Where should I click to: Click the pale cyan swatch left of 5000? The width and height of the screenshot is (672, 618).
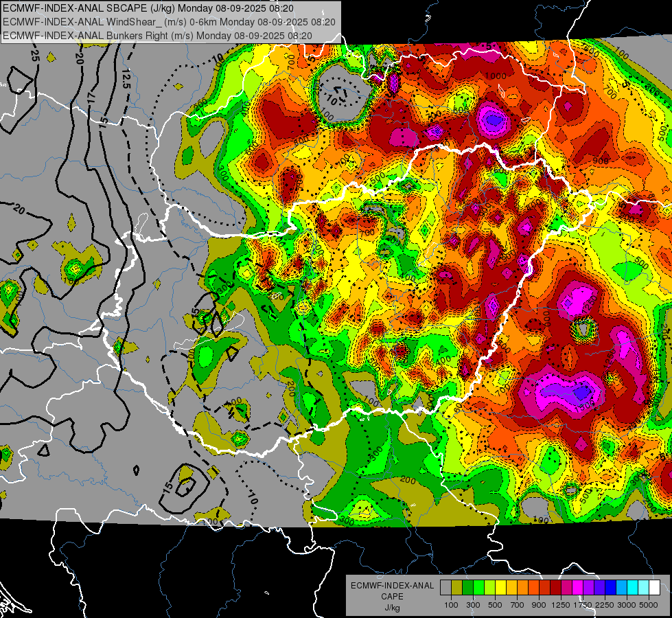643,587
